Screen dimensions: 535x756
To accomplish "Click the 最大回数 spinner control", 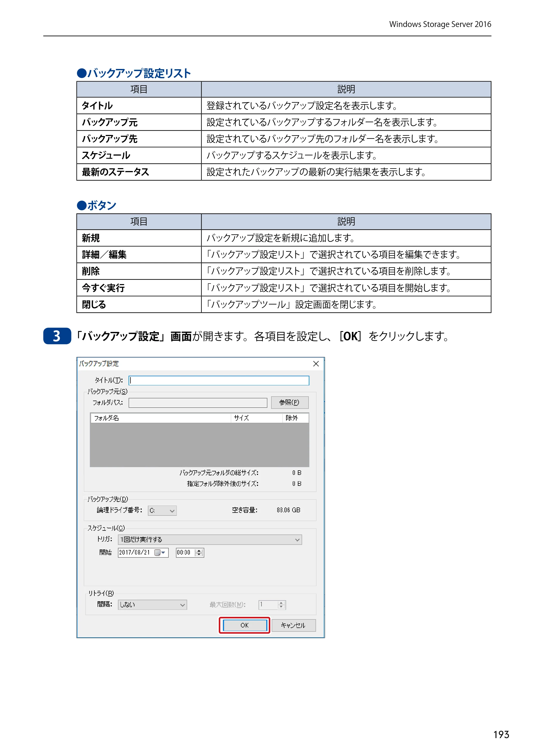I will pos(272,605).
